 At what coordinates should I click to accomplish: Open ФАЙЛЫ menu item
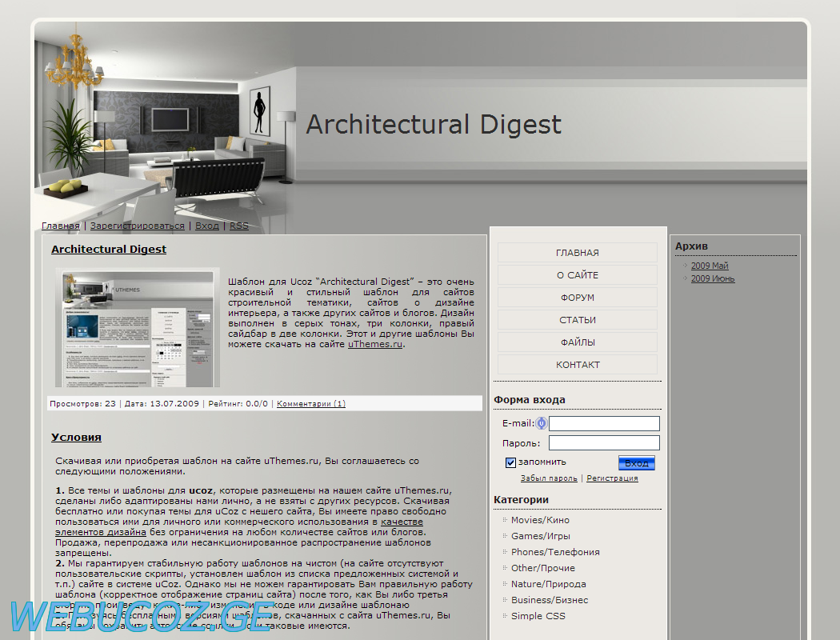click(x=577, y=342)
